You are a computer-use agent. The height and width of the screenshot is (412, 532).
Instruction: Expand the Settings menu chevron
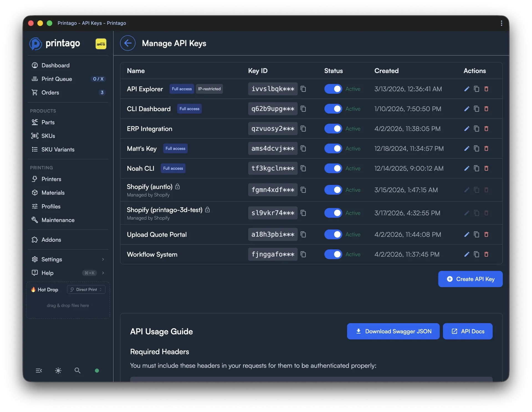tap(103, 259)
